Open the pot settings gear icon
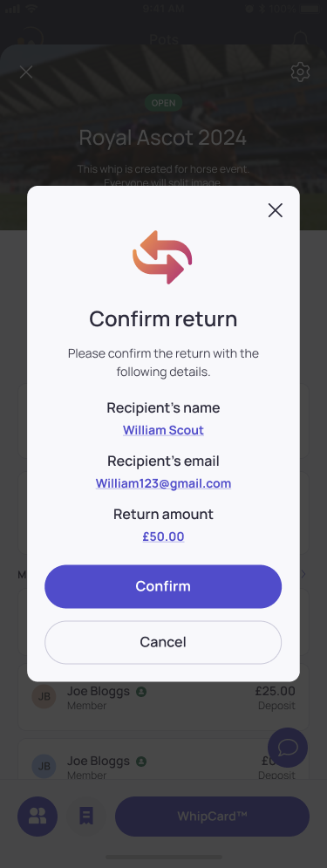 (x=301, y=72)
